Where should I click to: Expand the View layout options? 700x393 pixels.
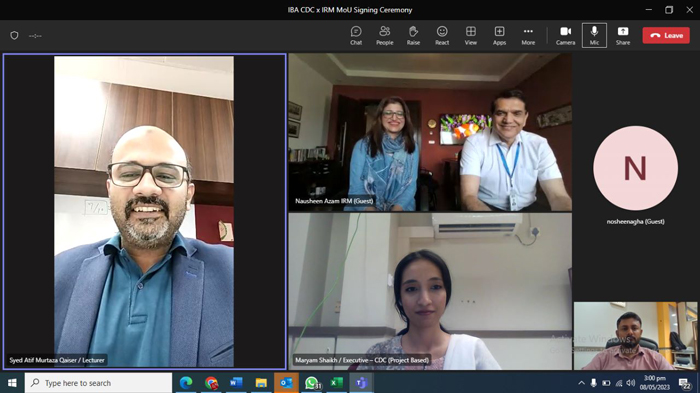point(471,35)
